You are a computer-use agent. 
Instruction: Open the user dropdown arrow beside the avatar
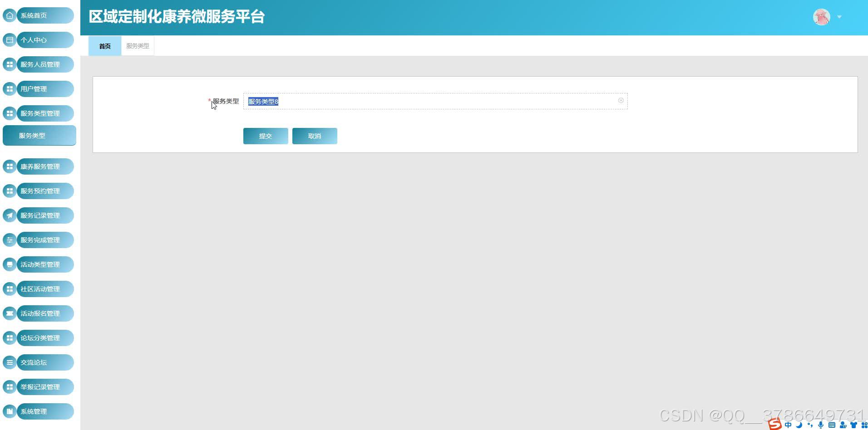coord(839,17)
